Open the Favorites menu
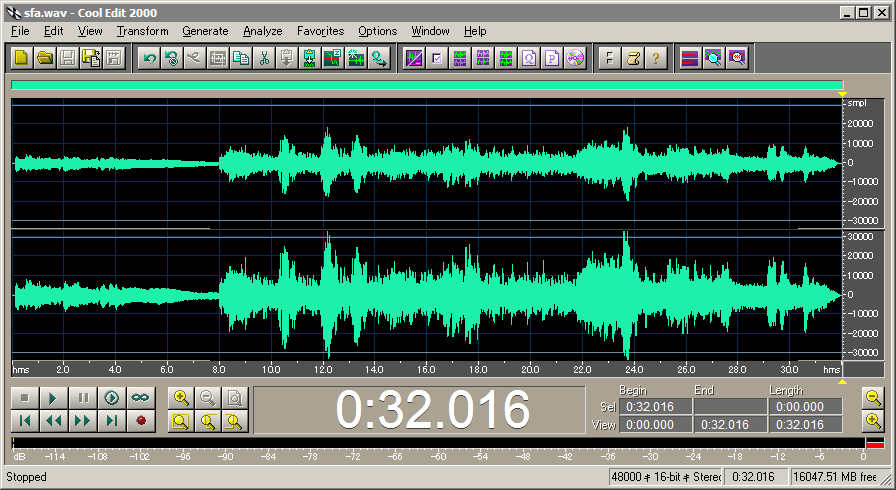Viewport: 896px width, 490px height. click(x=320, y=31)
